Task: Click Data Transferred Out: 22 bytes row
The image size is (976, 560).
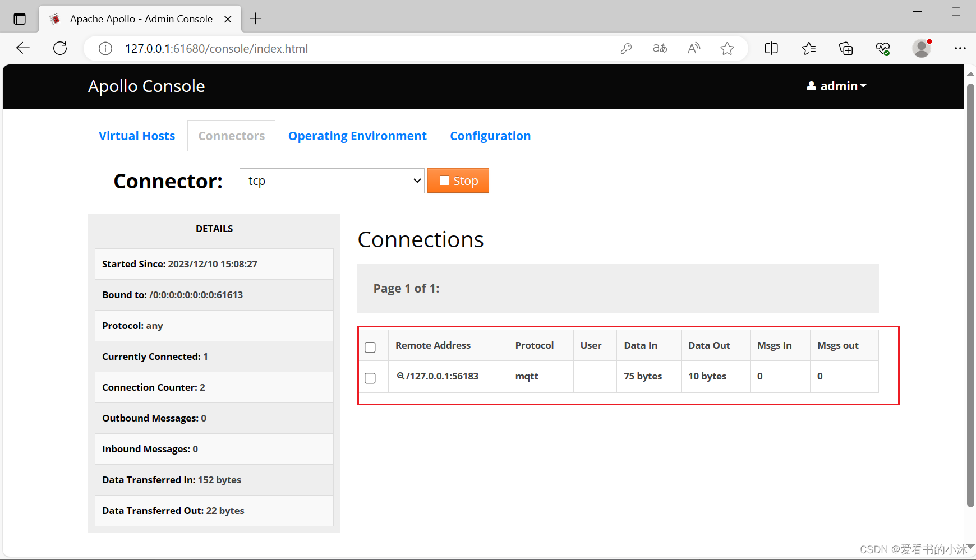Action: click(214, 511)
